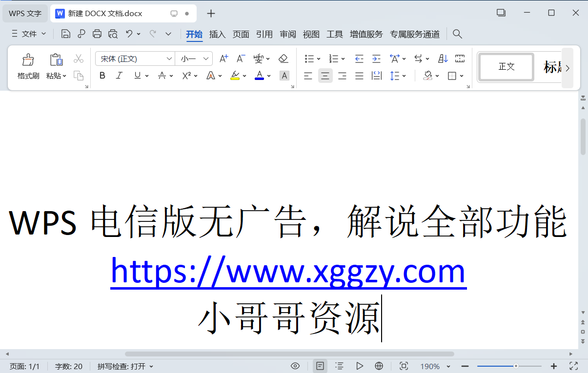Toggle eye protection mode eye icon

click(295, 366)
